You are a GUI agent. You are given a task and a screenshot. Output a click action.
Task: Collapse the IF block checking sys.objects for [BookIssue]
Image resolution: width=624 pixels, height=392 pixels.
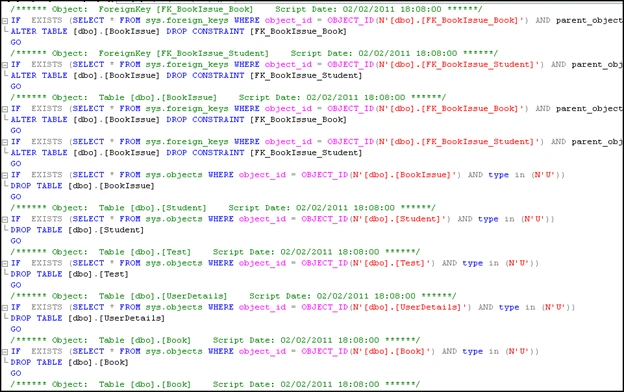pyautogui.click(x=5, y=175)
